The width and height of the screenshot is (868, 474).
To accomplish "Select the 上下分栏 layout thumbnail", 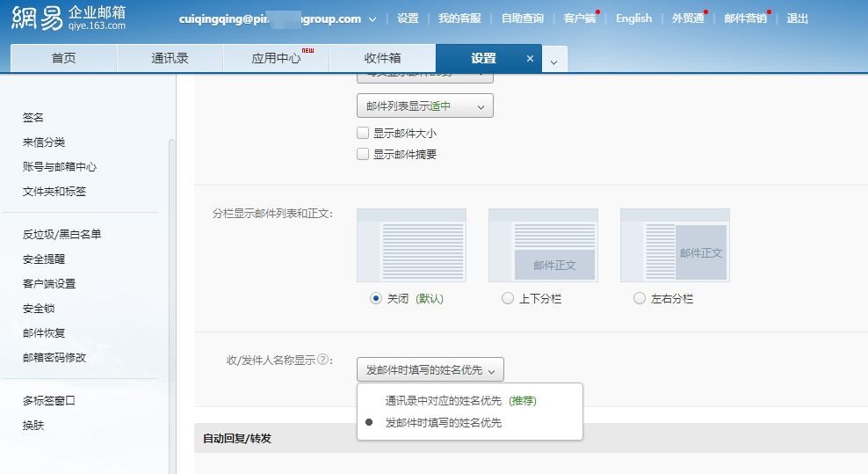I will (x=543, y=245).
